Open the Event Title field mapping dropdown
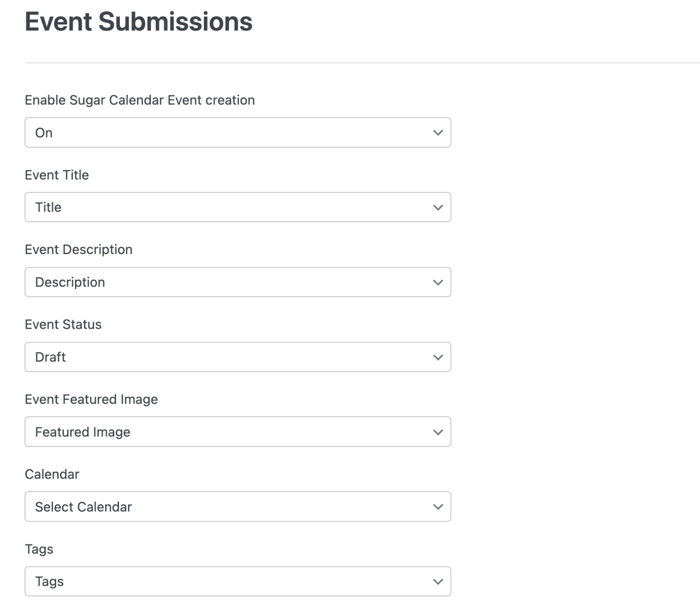This screenshot has height=614, width=700. click(x=238, y=207)
